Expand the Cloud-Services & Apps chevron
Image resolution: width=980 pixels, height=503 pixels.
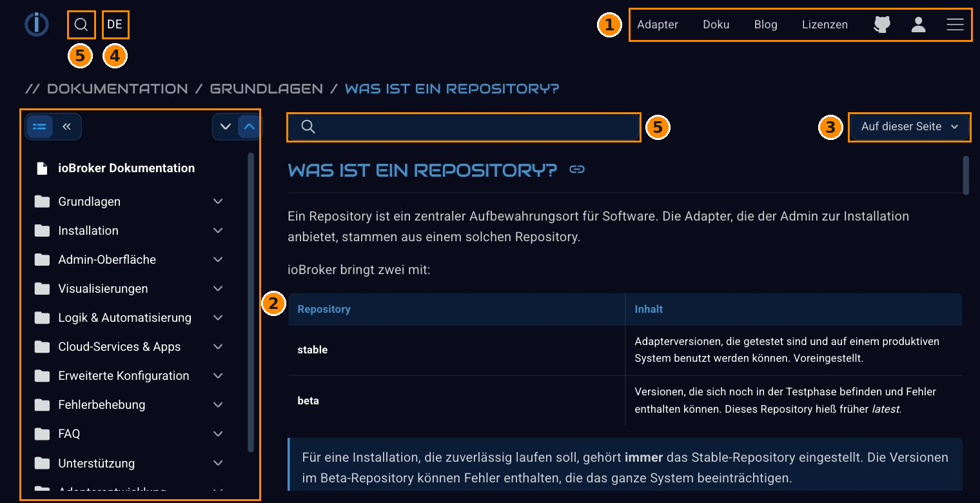click(218, 347)
